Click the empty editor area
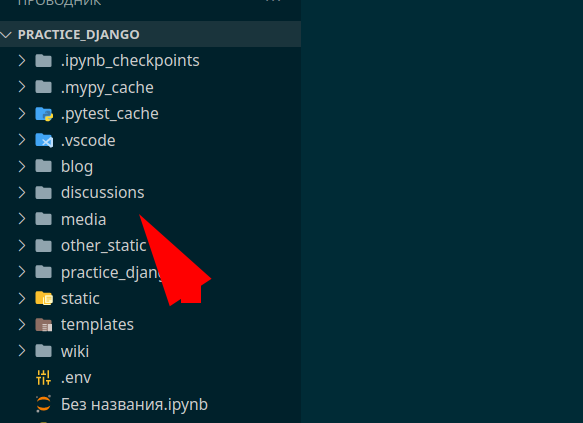Image resolution: width=583 pixels, height=423 pixels. pos(442,212)
